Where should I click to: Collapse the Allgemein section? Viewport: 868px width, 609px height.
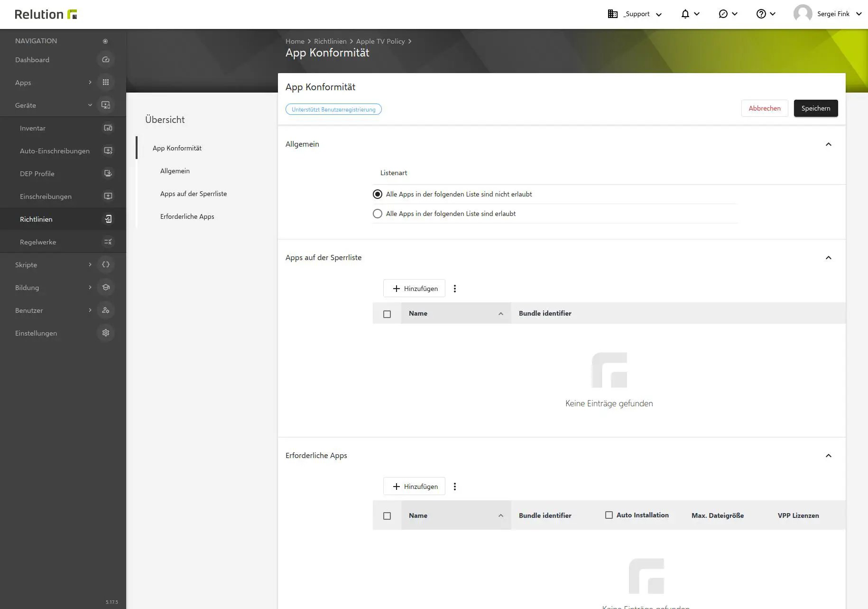(829, 144)
